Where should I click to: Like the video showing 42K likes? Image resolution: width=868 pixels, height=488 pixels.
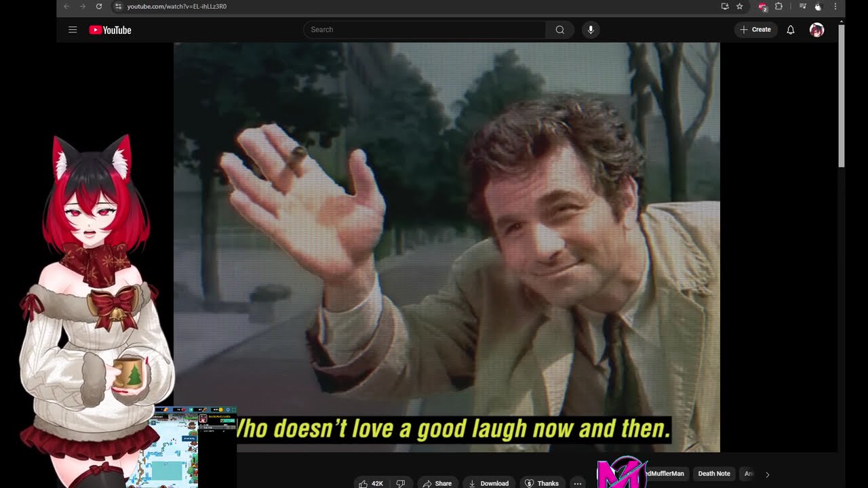[371, 483]
